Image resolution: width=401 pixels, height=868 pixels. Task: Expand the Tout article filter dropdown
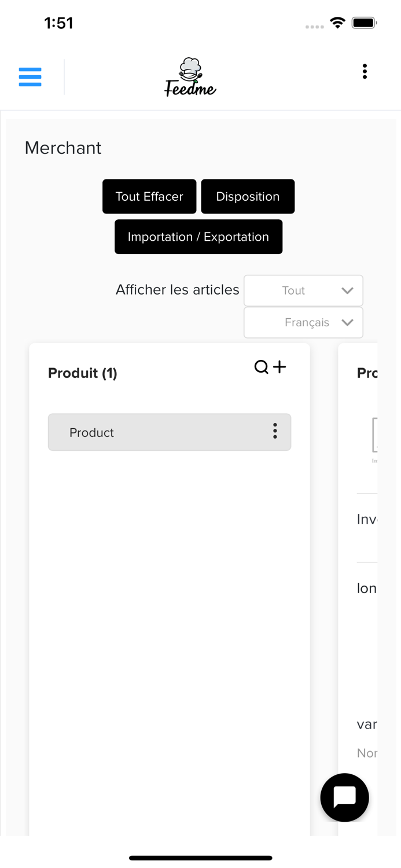[x=303, y=290]
